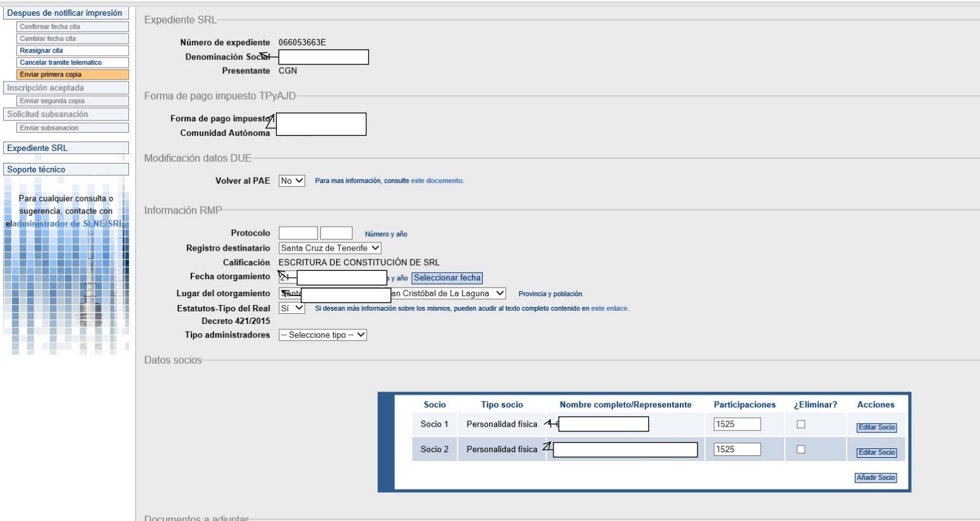This screenshot has width=980, height=521.
Task: Open Estatutos-Tipo 'Sí' dropdown
Action: 292,308
